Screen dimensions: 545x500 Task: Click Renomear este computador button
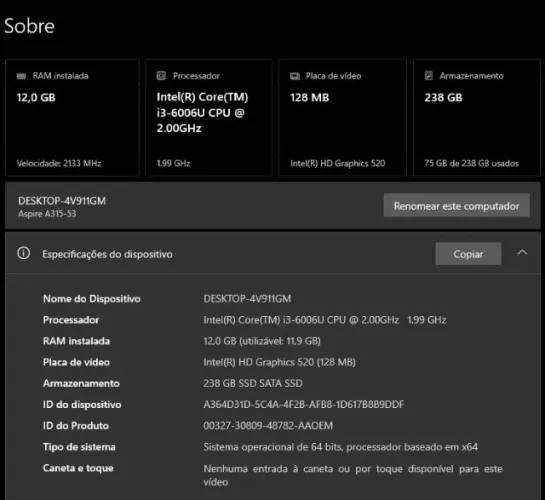tap(456, 206)
